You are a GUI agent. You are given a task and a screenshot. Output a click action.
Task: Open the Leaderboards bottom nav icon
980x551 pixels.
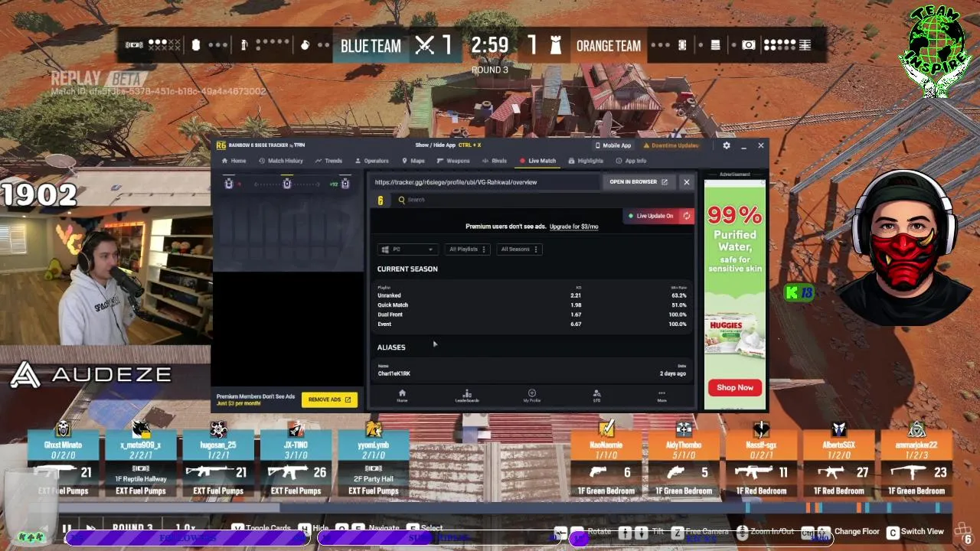point(467,396)
